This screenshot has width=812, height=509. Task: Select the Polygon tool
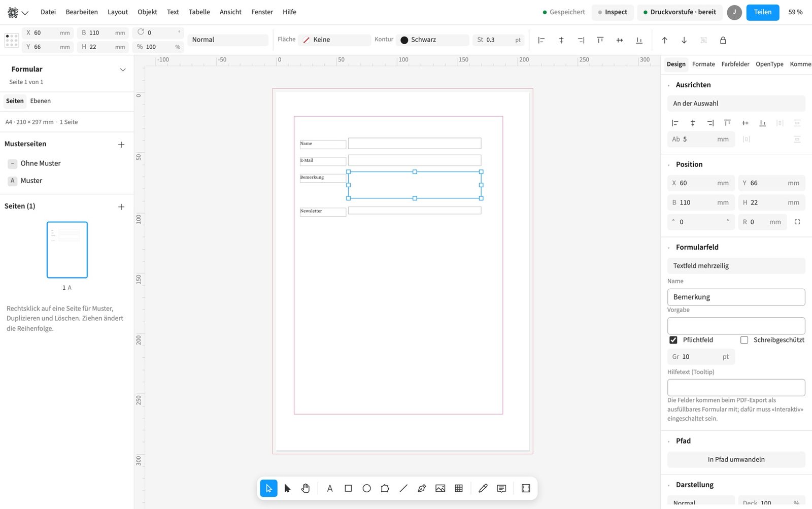[385, 488]
